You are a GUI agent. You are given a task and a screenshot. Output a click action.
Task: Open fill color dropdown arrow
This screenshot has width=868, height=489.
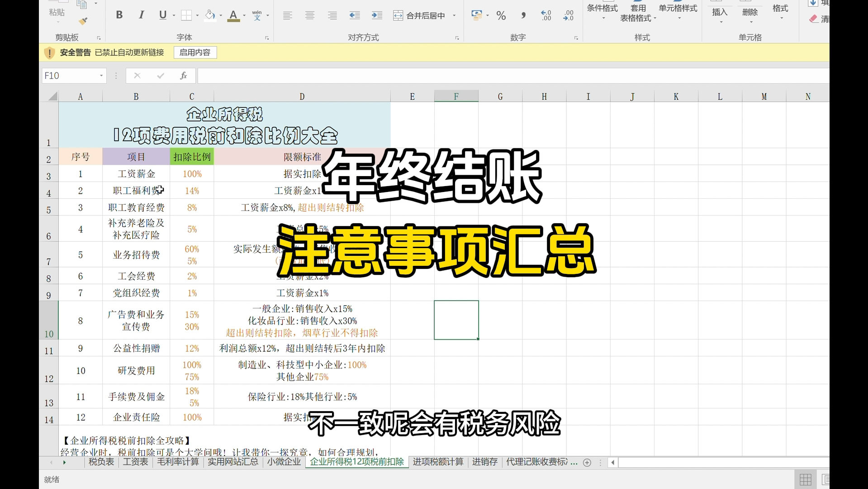pyautogui.click(x=221, y=15)
